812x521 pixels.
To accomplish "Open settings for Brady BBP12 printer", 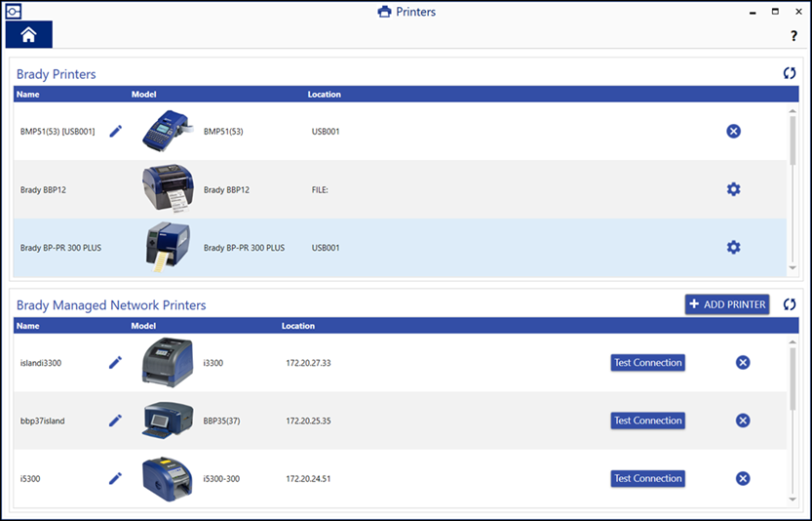I will point(733,189).
